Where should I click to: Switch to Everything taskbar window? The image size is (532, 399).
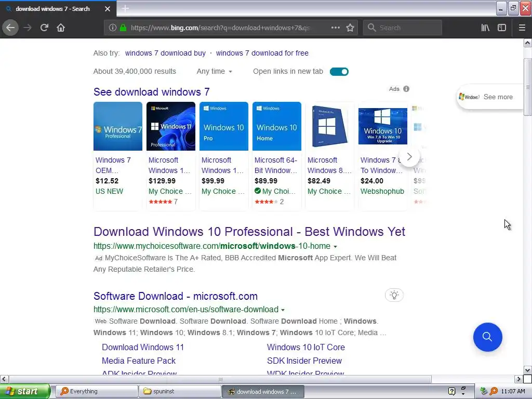[96, 391]
